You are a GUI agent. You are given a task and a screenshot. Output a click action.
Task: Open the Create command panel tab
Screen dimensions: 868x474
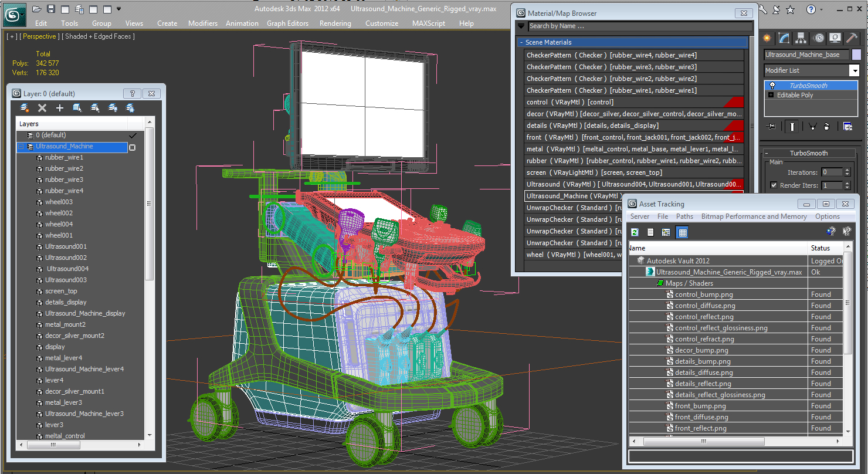pos(767,38)
